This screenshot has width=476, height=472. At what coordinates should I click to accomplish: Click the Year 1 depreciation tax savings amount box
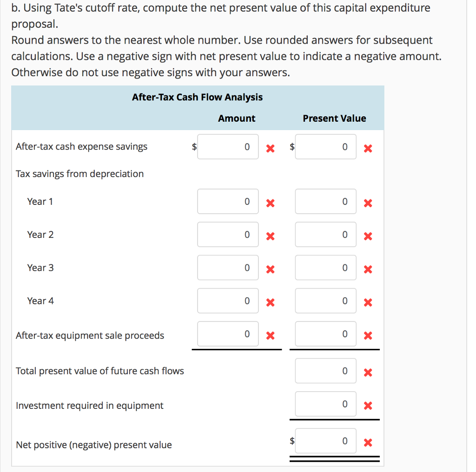228,201
